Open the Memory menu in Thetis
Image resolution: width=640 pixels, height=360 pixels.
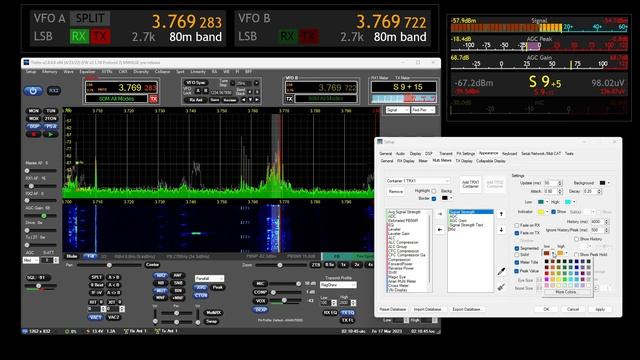pyautogui.click(x=50, y=72)
